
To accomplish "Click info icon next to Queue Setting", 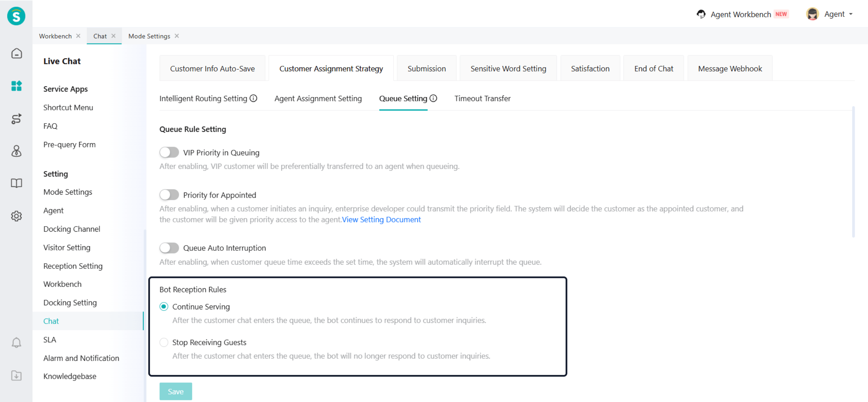I will (x=433, y=99).
